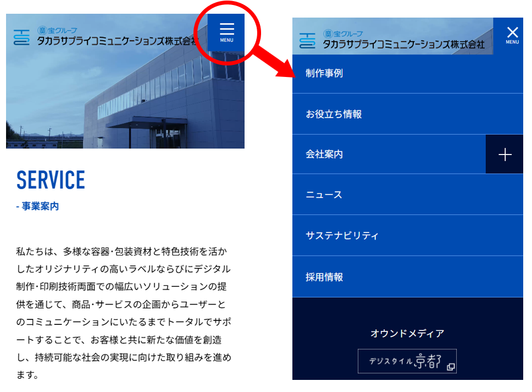Click company name text in the open menu header
This screenshot has height=392, width=532.
pyautogui.click(x=403, y=43)
